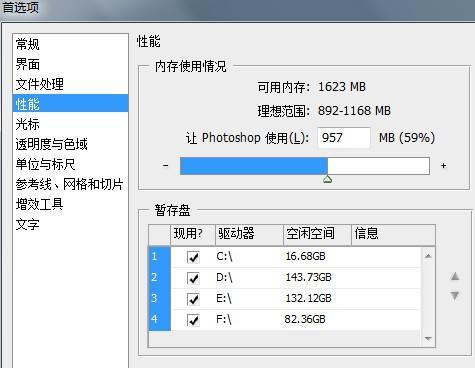This screenshot has width=475, height=368.
Task: Click the scratch disk list scroll down arrow
Action: [428, 339]
